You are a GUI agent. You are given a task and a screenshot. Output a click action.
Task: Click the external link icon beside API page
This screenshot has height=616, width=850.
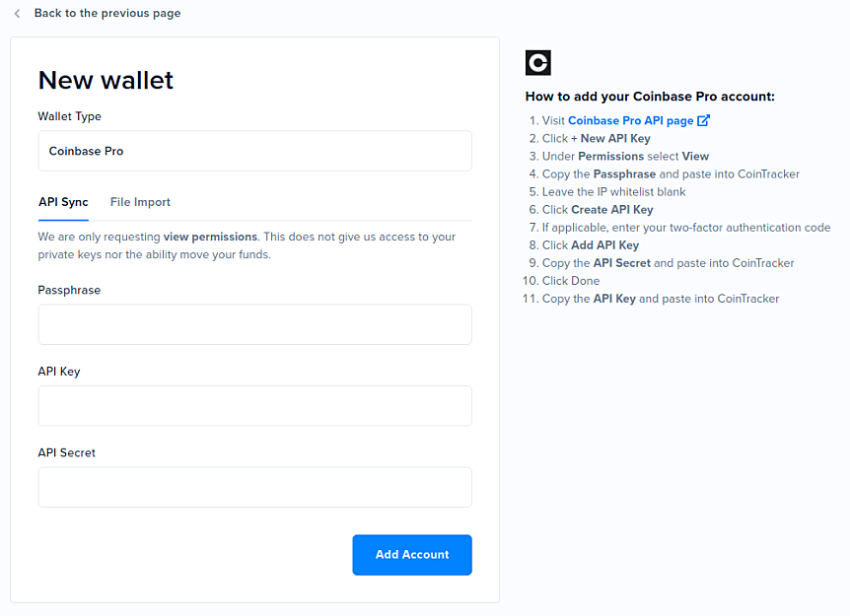pos(703,119)
